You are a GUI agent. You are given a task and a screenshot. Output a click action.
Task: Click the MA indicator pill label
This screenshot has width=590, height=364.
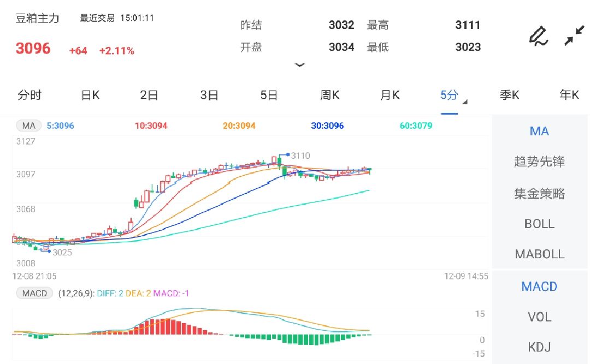tap(28, 126)
